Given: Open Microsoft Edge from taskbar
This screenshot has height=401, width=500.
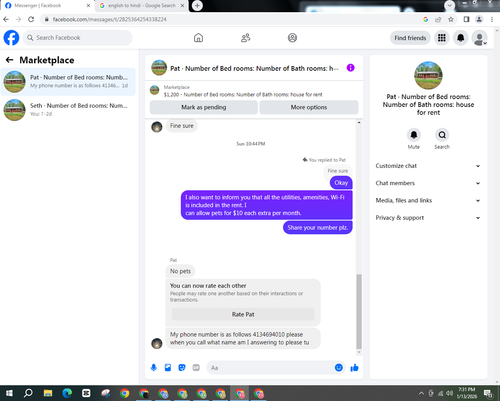Looking at the screenshot, I should click(67, 393).
